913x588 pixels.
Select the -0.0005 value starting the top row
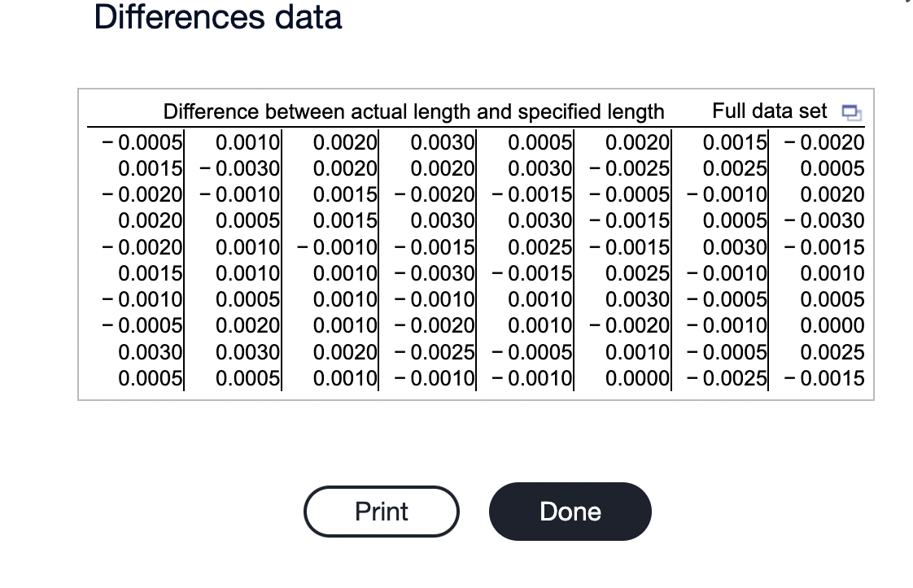142,142
